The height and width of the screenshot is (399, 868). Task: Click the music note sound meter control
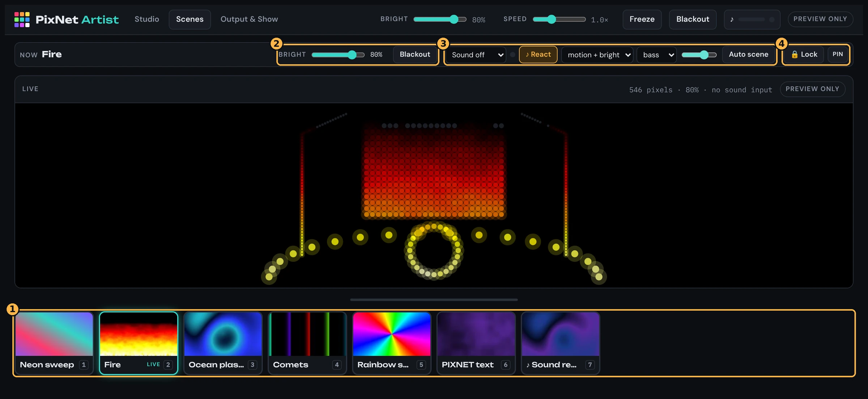pos(752,19)
